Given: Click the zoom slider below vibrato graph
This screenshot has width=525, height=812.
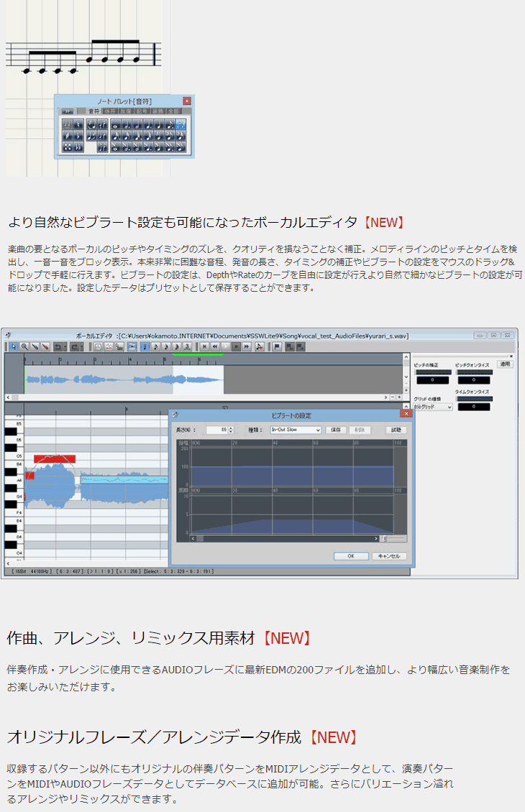Looking at the screenshot, I should (x=384, y=538).
